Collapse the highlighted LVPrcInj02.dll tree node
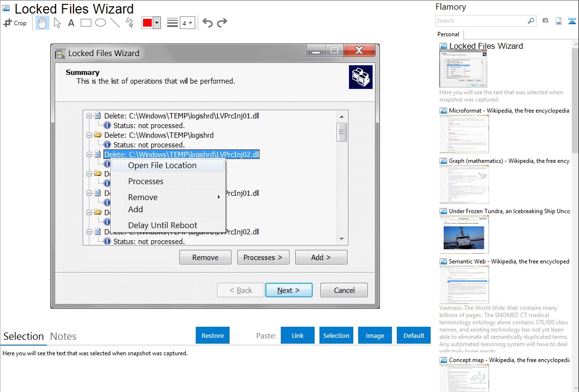Screen dimensions: 579x392 (x=89, y=155)
